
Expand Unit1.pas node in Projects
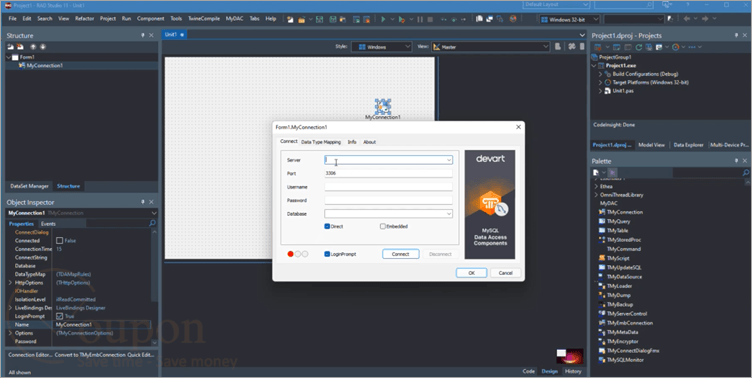(x=600, y=91)
